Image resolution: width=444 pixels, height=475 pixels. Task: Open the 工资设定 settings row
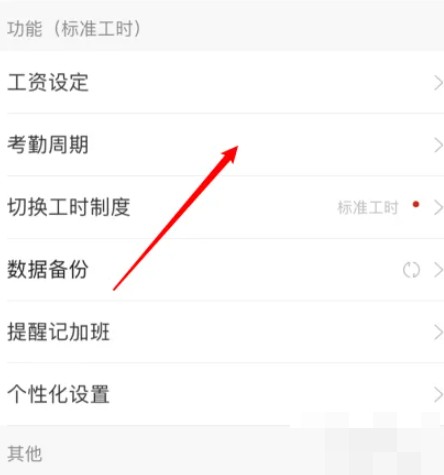pyautogui.click(x=222, y=82)
